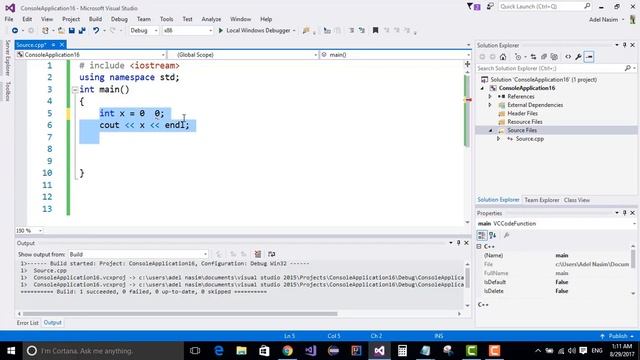This screenshot has height=360, width=640.
Task: Click the View Code icon
Action: click(568, 57)
